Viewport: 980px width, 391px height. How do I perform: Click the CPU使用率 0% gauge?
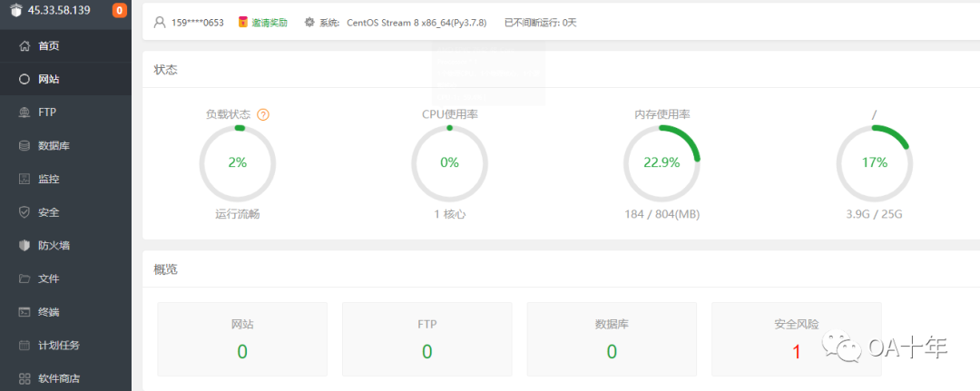(449, 163)
